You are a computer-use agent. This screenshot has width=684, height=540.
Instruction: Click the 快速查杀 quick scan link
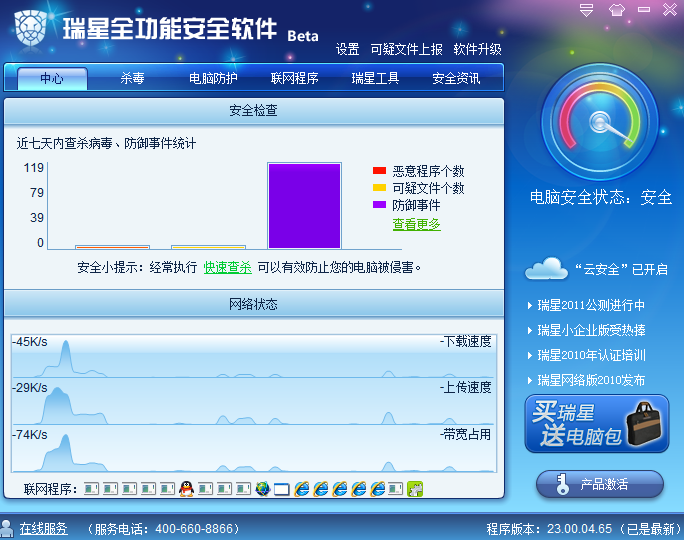(228, 267)
